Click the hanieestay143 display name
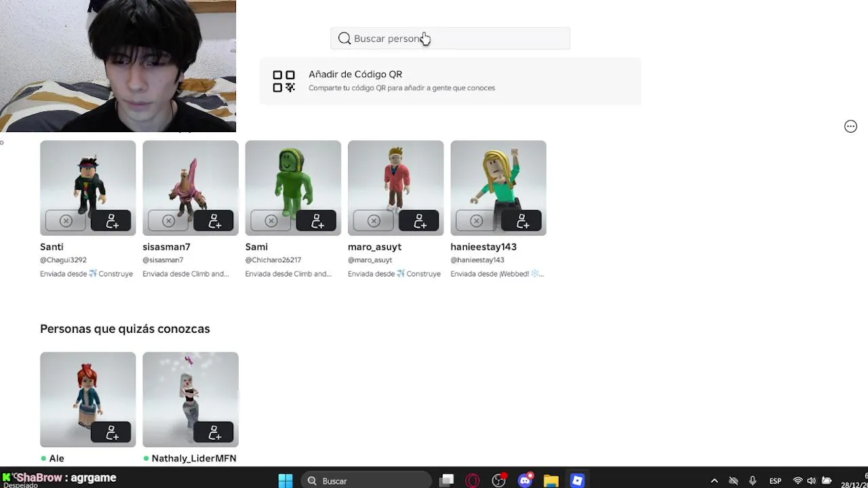The height and width of the screenshot is (488, 868). point(484,247)
